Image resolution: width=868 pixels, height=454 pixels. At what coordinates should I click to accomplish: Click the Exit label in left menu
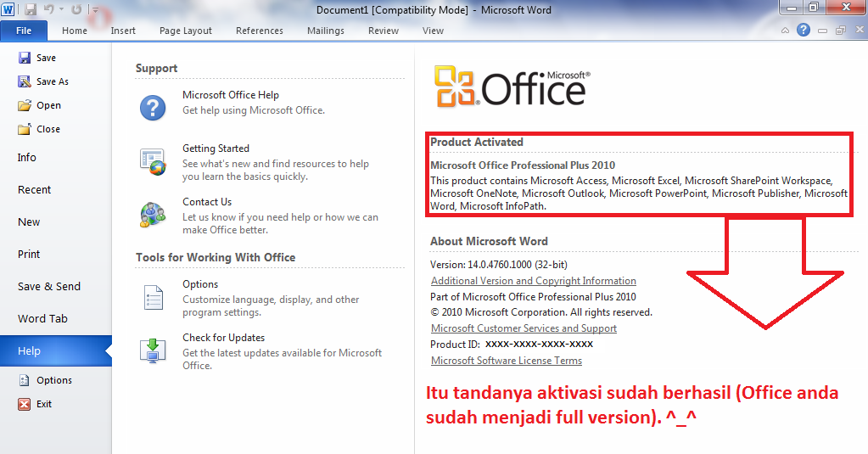pyautogui.click(x=44, y=404)
